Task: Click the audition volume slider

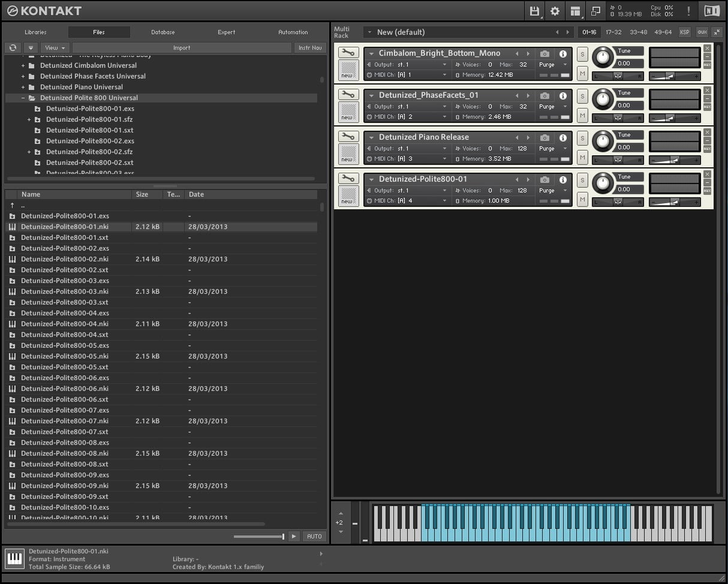Action: 258,537
